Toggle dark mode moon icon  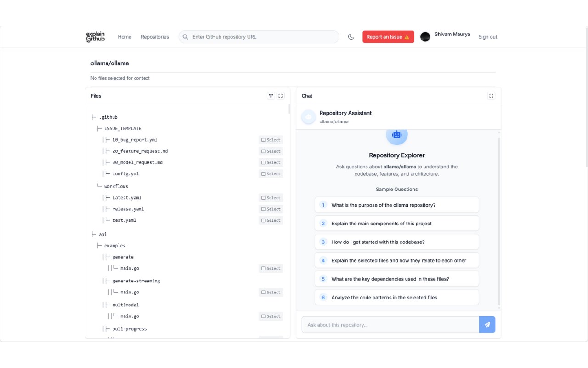[351, 37]
